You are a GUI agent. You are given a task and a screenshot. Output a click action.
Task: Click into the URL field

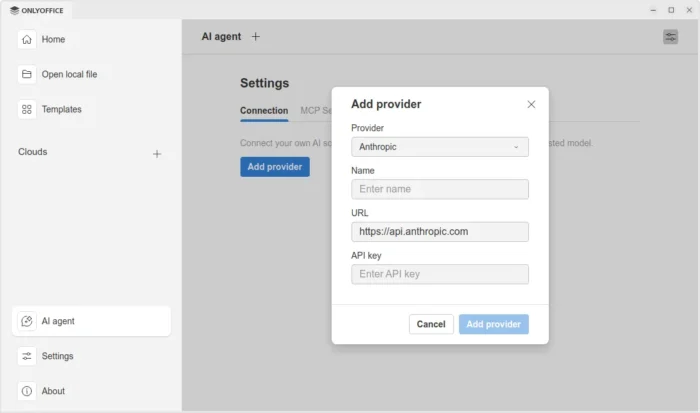(x=439, y=231)
